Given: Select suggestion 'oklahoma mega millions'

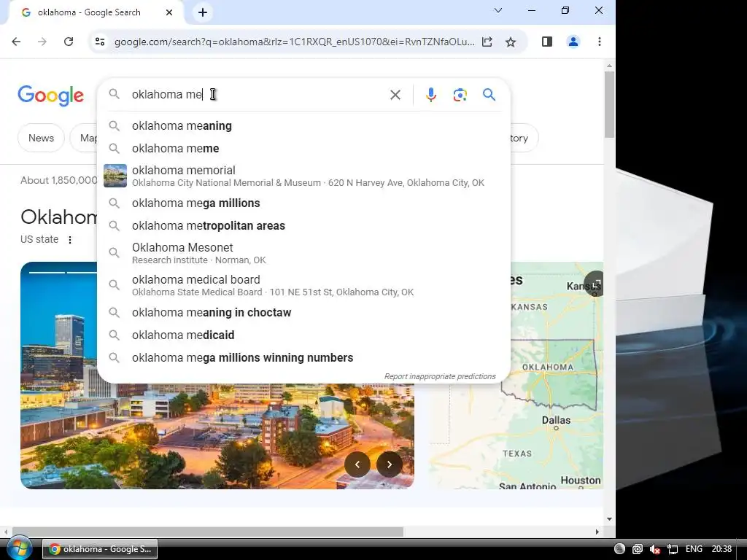Looking at the screenshot, I should pos(303,203).
